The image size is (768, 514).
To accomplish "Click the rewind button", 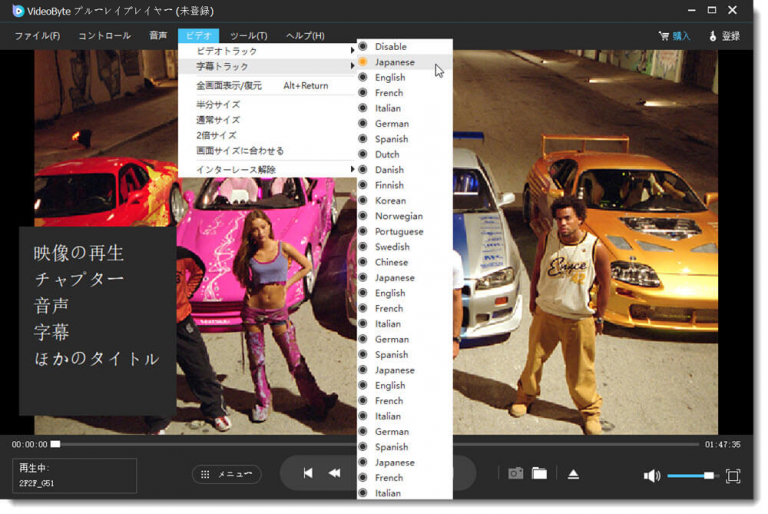I will 335,474.
